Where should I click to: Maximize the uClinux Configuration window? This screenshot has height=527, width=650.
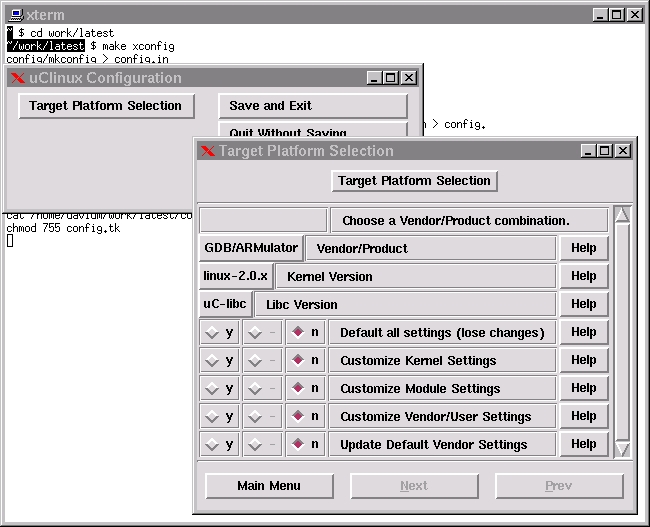point(390,78)
